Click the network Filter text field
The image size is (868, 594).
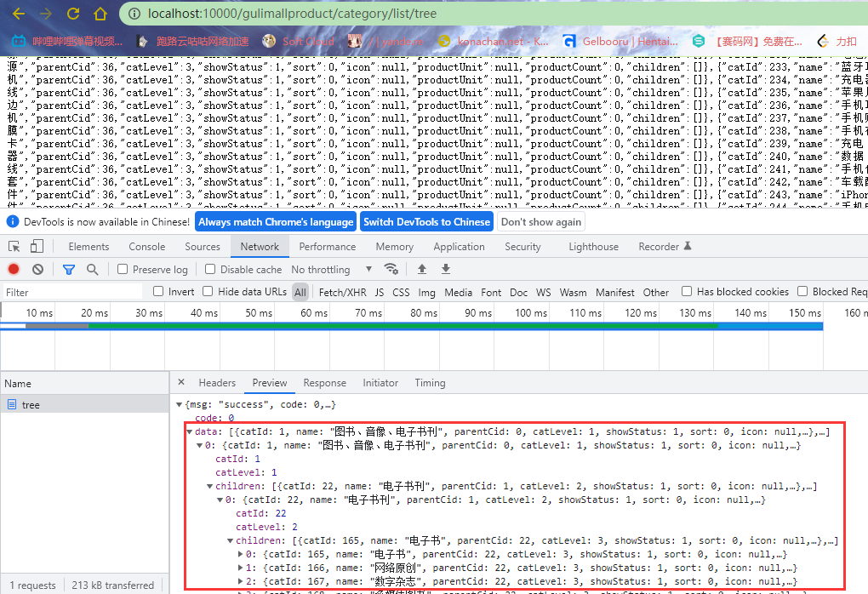coord(72,292)
